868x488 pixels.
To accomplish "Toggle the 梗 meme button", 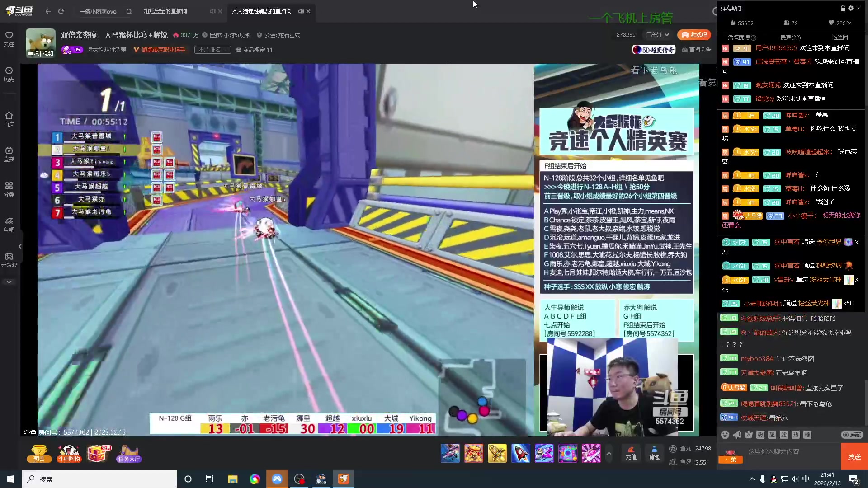I will (807, 435).
